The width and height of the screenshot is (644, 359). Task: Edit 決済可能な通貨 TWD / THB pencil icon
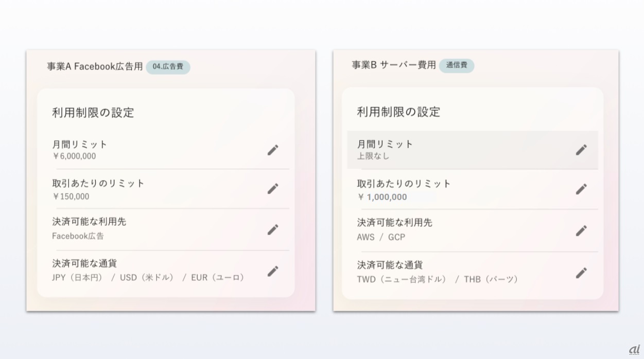click(581, 273)
